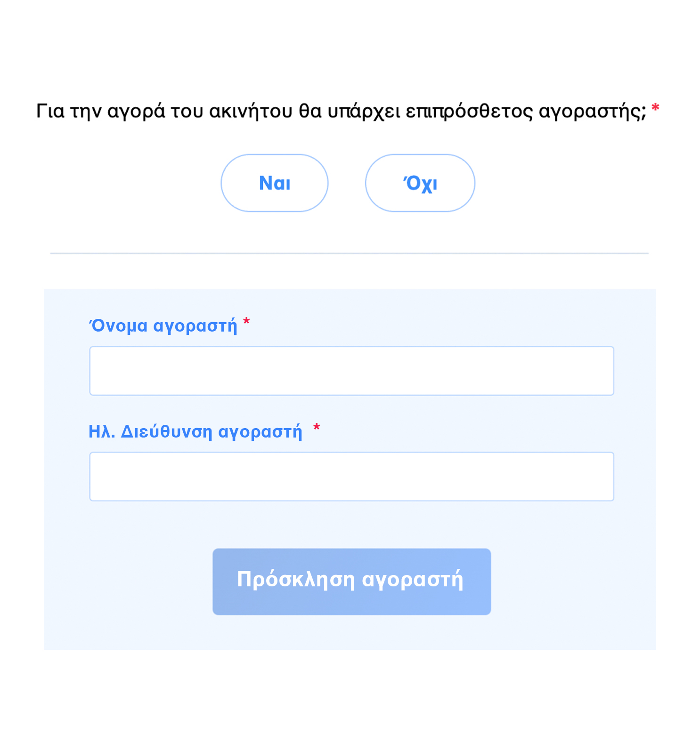
Task: Choose "Όχι" for additional buyer
Action: [420, 183]
